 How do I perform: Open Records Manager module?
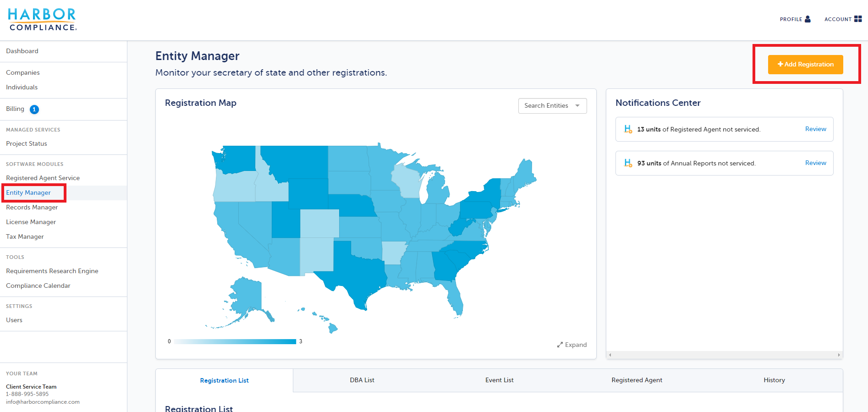(32, 208)
